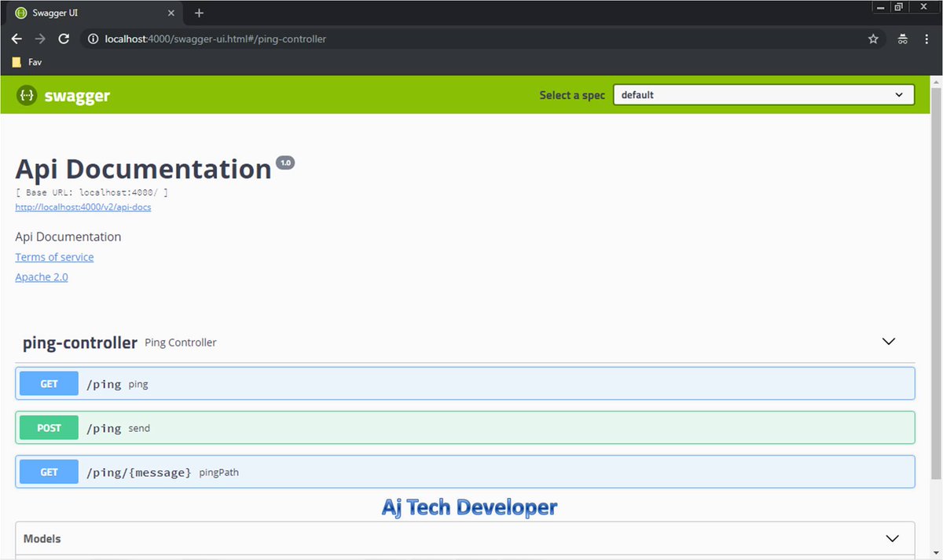Click the Base URL text line
Image resolution: width=943 pixels, height=560 pixels.
(x=91, y=192)
